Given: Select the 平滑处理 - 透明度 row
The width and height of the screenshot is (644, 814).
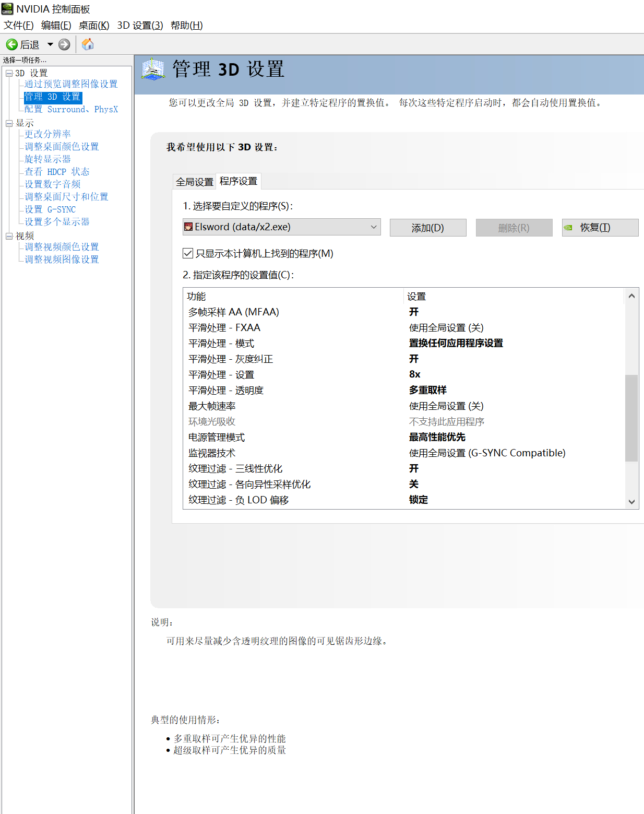Looking at the screenshot, I should [x=404, y=390].
